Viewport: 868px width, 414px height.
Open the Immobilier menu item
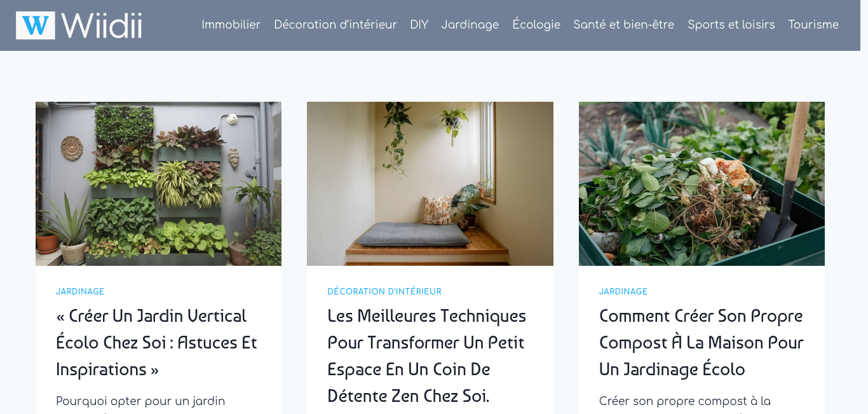tap(231, 25)
